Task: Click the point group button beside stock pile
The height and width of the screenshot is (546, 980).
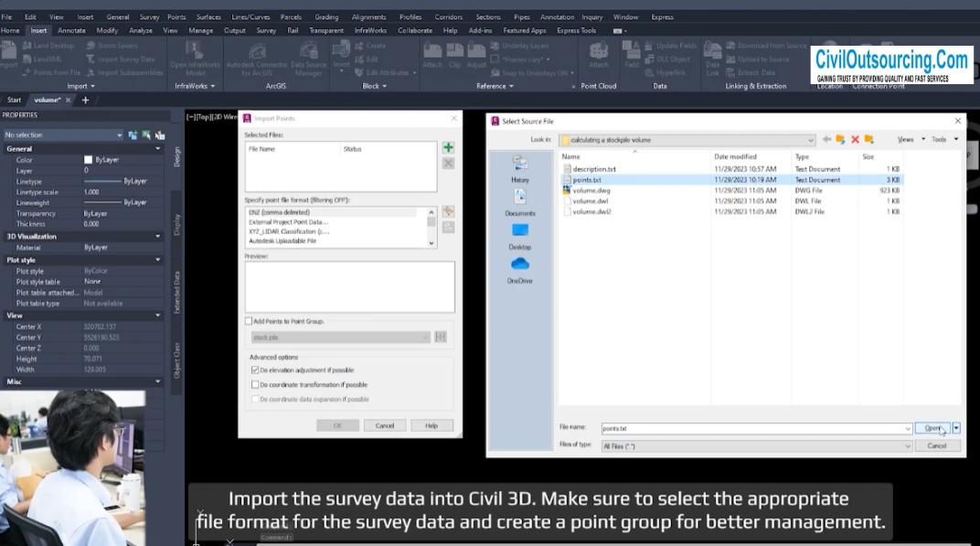Action: click(x=441, y=337)
